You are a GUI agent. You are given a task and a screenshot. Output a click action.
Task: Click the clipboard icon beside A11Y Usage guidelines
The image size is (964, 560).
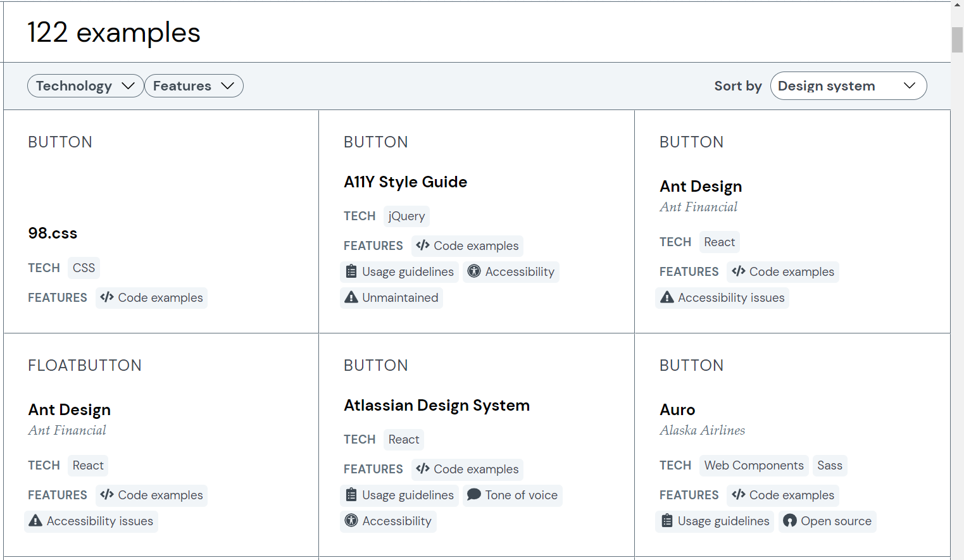(351, 271)
